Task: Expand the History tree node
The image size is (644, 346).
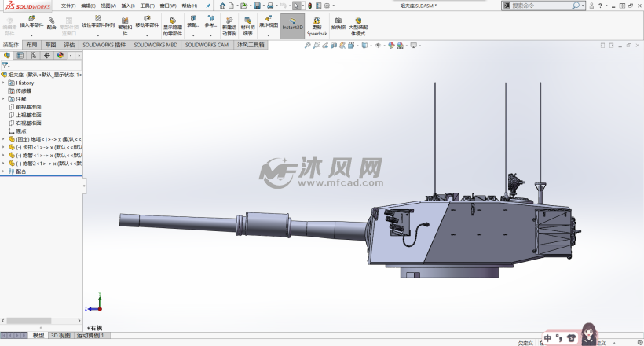Action: [3, 83]
